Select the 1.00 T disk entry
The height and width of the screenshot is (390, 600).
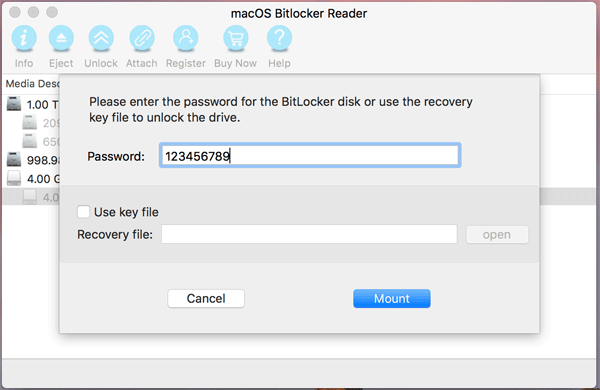click(32, 104)
